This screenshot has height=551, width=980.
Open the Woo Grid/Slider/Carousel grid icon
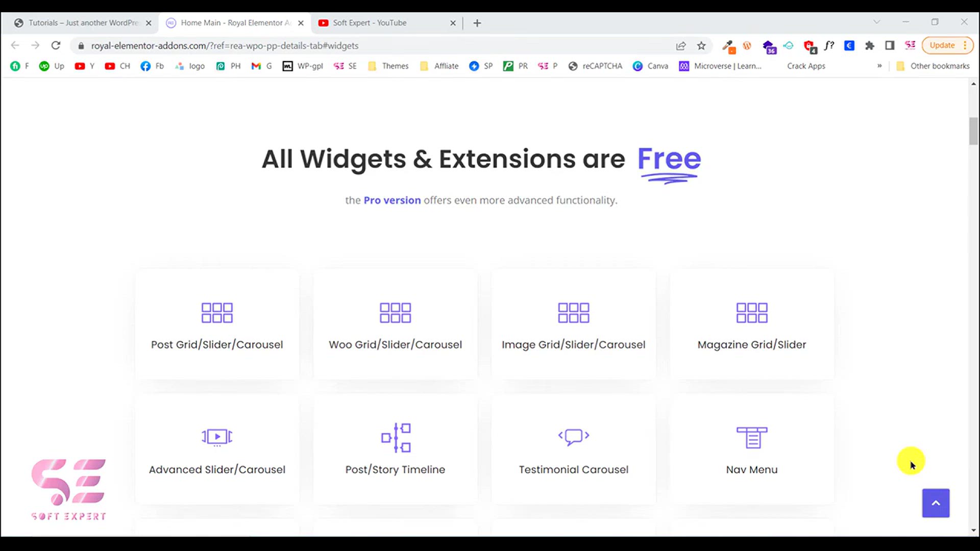[395, 313]
